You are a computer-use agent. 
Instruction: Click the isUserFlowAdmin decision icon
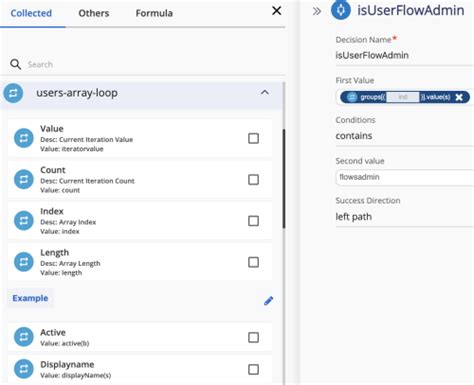341,10
